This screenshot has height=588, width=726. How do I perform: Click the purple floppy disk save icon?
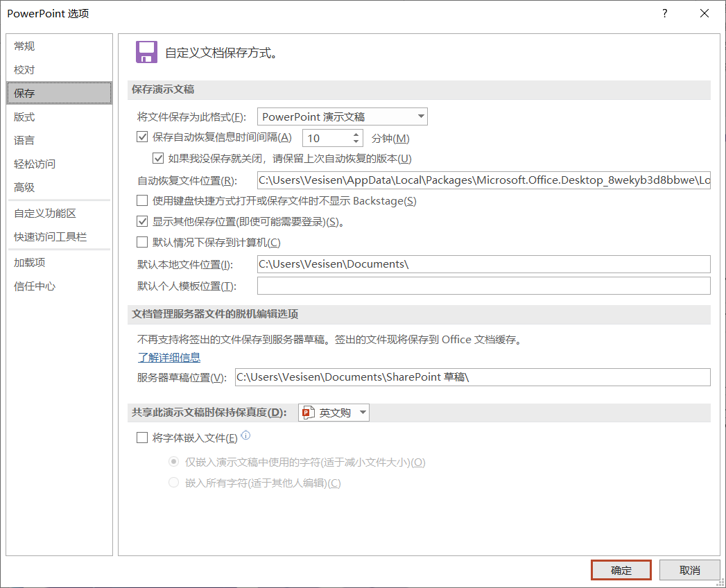[146, 52]
